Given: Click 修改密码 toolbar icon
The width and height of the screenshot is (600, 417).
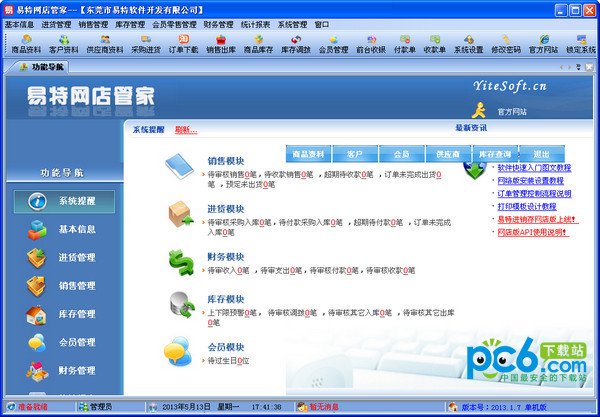Looking at the screenshot, I should (506, 44).
